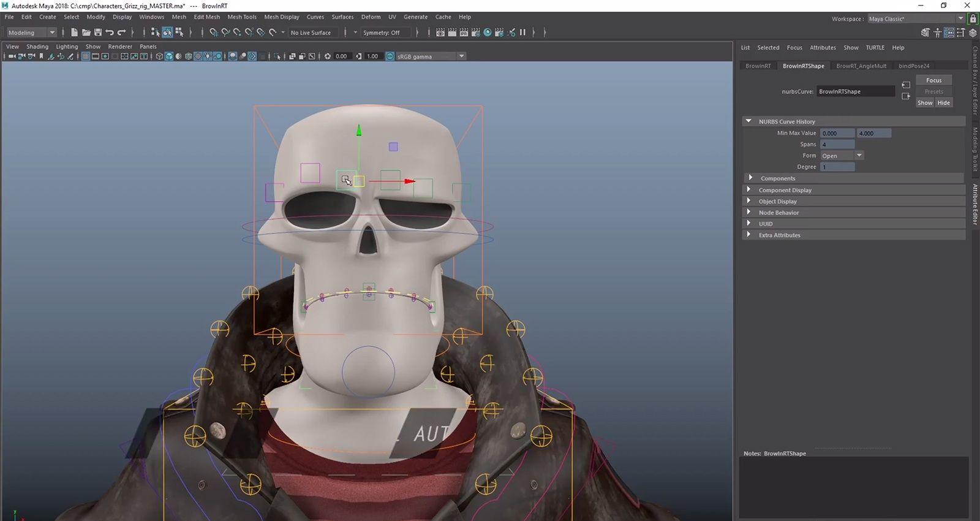Toggle Snap to grids magnet icon
980x521 pixels.
pos(213,32)
